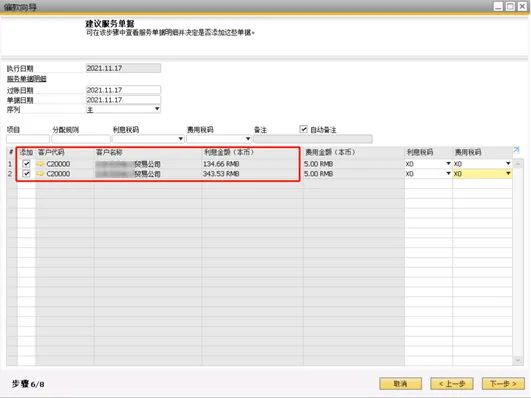The image size is (531, 398).
Task: Click the 利息金额（本币） column header
Action: [253, 152]
